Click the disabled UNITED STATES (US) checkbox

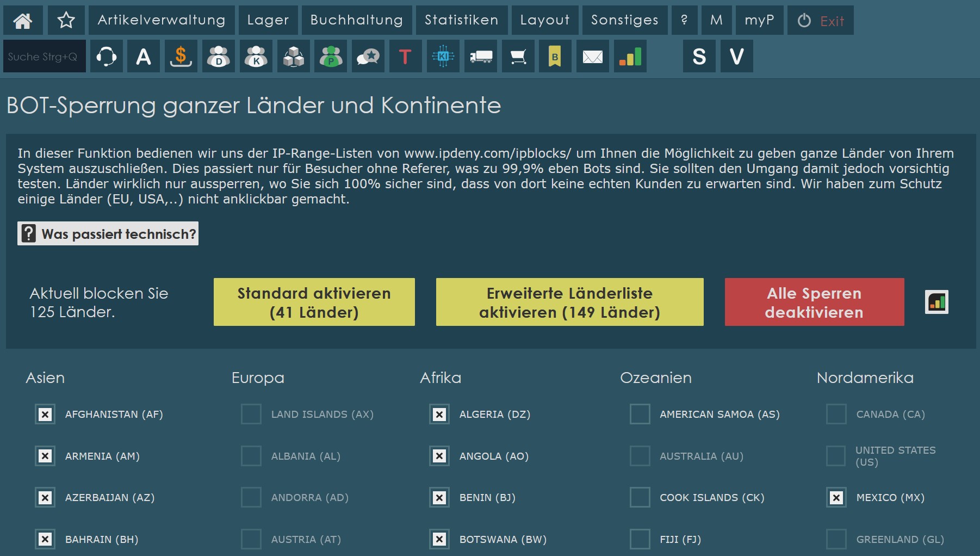point(836,456)
